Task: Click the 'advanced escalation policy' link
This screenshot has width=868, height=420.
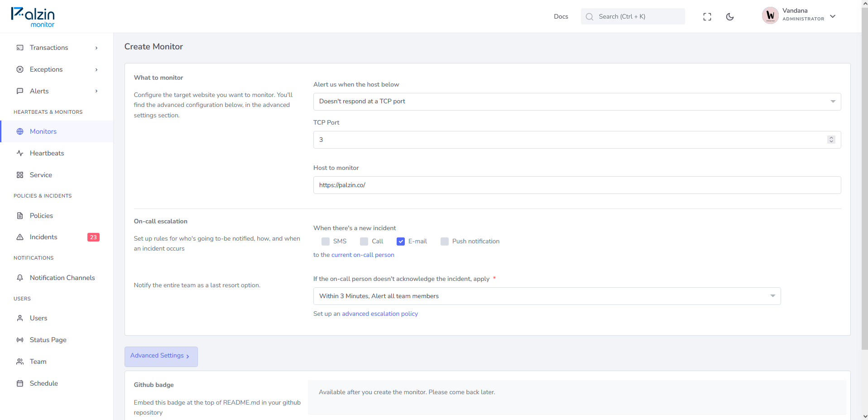Action: (380, 314)
